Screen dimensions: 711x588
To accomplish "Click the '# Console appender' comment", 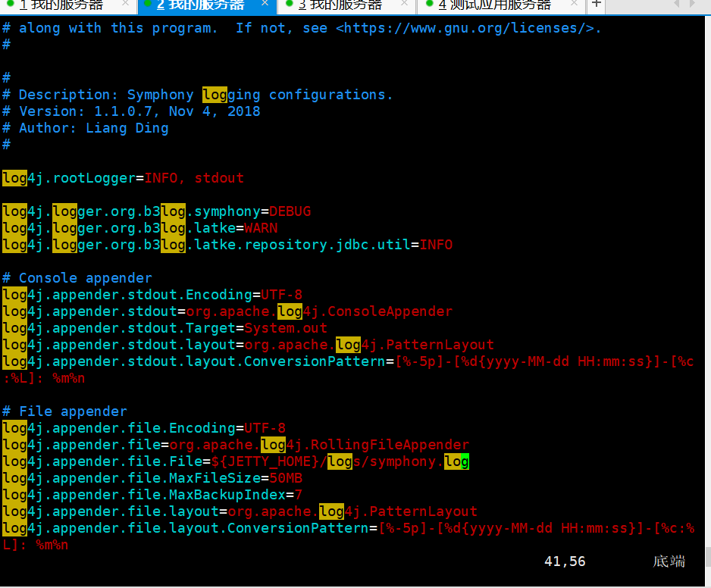I will [x=77, y=278].
